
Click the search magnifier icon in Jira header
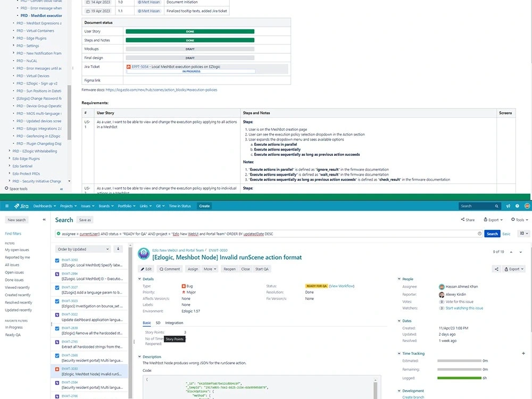click(x=496, y=206)
